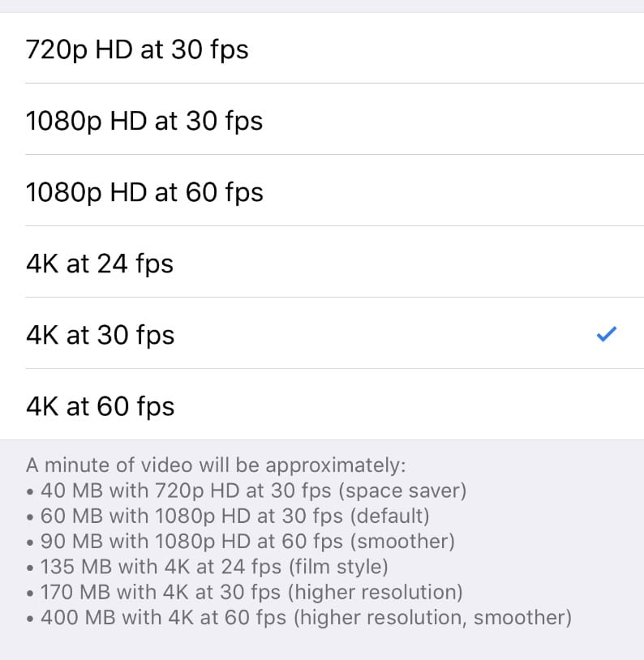
Task: Click the 1080p HD at 60 fps label text
Action: [x=144, y=192]
